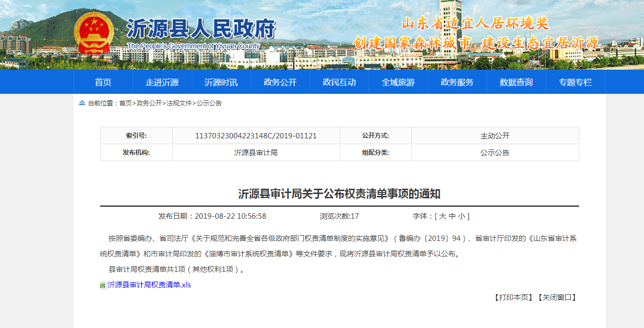Set font size to 大
This screenshot has height=328, width=644.
coord(443,216)
